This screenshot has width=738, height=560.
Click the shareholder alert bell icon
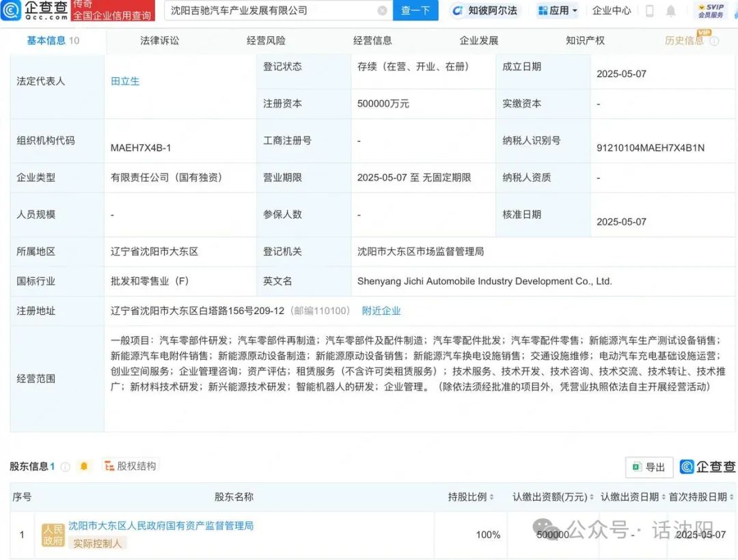tap(84, 466)
